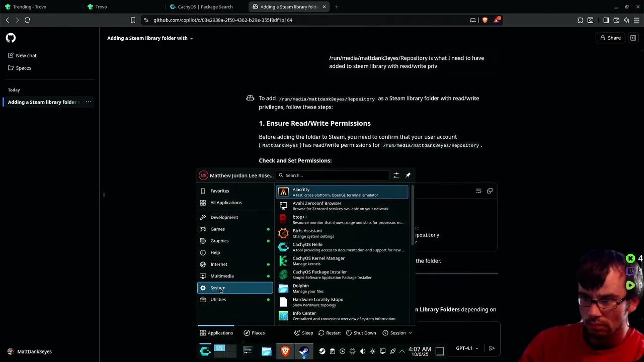Open the Utilities category
Viewport: 644px width, 362px height.
coord(235,299)
